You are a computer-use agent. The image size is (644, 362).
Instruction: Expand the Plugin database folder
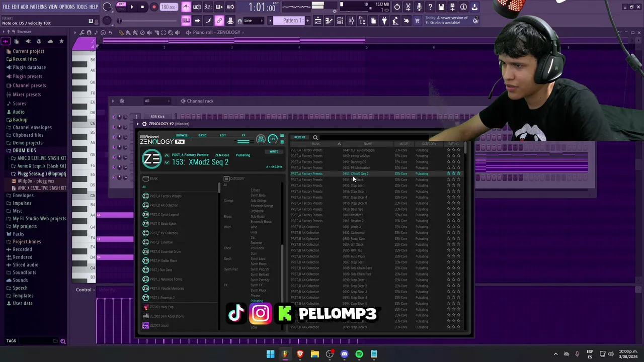coord(29,67)
